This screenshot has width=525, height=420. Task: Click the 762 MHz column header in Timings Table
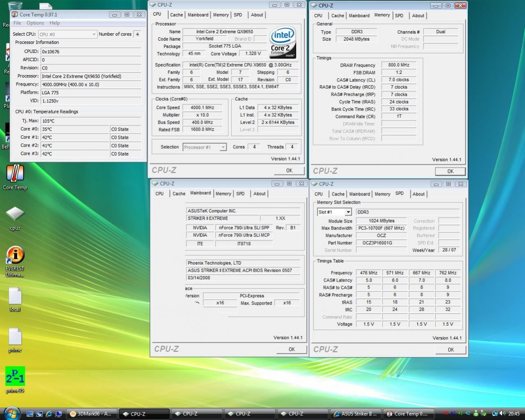(x=447, y=273)
